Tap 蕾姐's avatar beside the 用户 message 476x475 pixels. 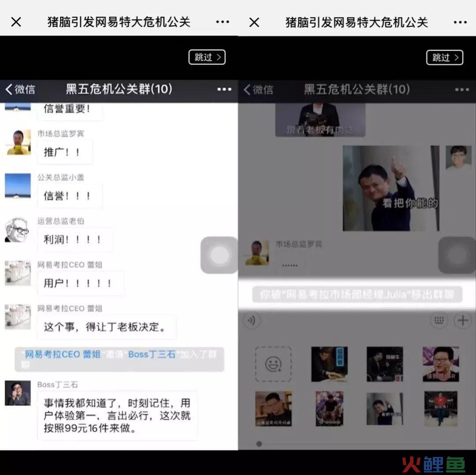(18, 273)
